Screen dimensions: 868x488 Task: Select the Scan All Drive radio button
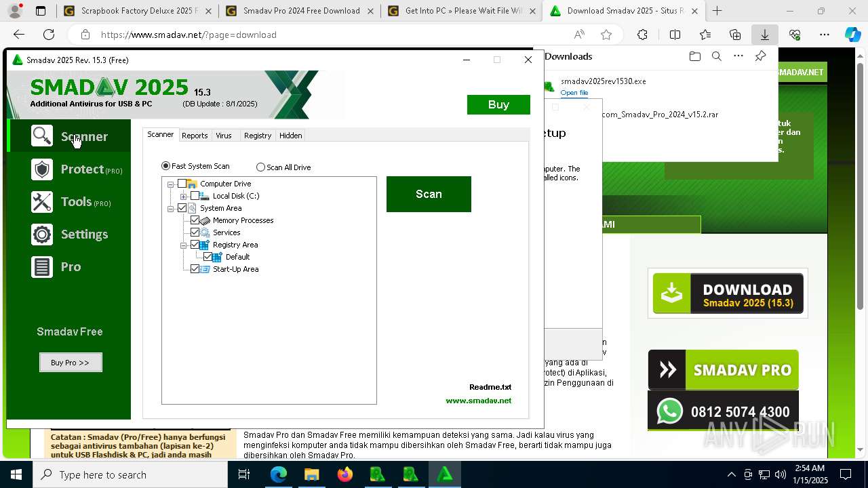(260, 167)
